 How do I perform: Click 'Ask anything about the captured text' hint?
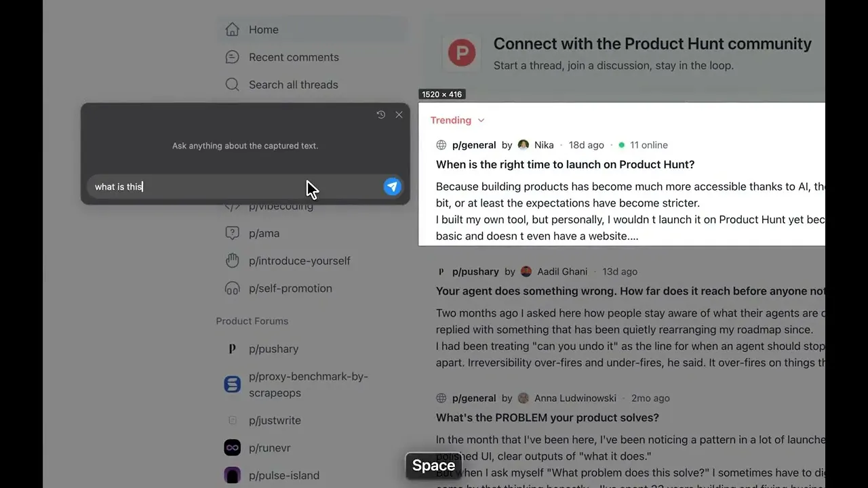245,146
